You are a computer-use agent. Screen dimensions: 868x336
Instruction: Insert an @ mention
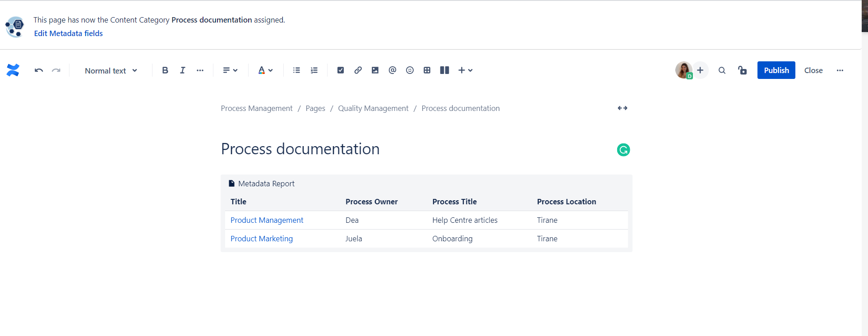392,70
